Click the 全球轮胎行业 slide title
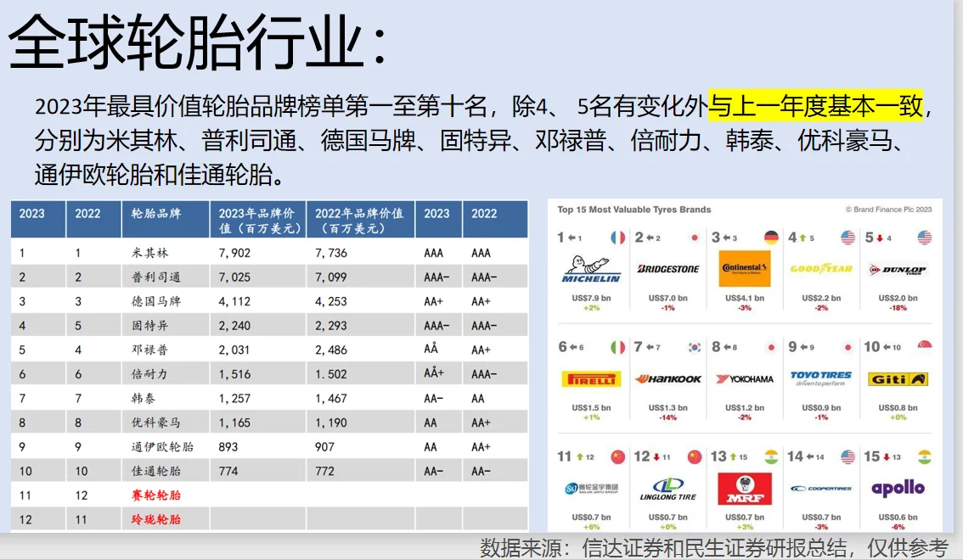 pos(196,42)
